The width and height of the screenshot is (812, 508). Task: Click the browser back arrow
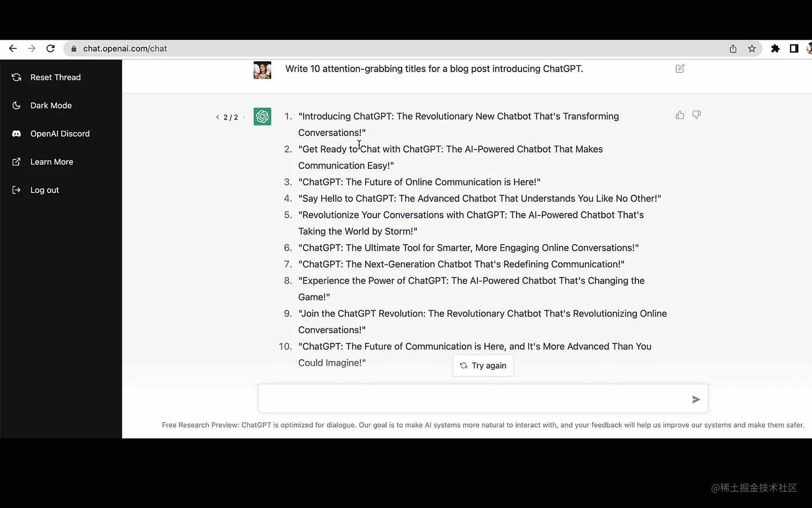[x=13, y=48]
